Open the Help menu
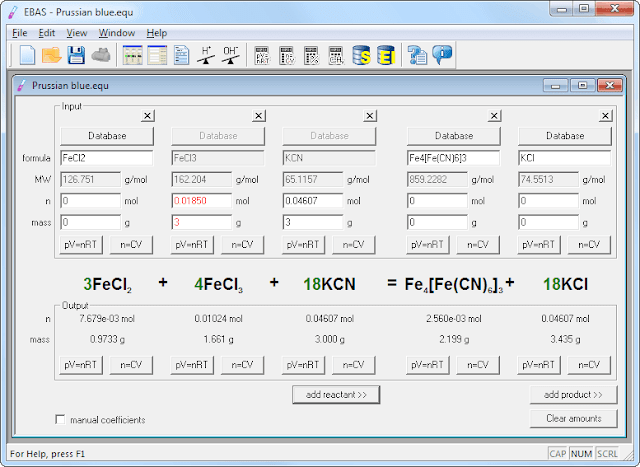Screen dimensions: 640x467 [157, 33]
